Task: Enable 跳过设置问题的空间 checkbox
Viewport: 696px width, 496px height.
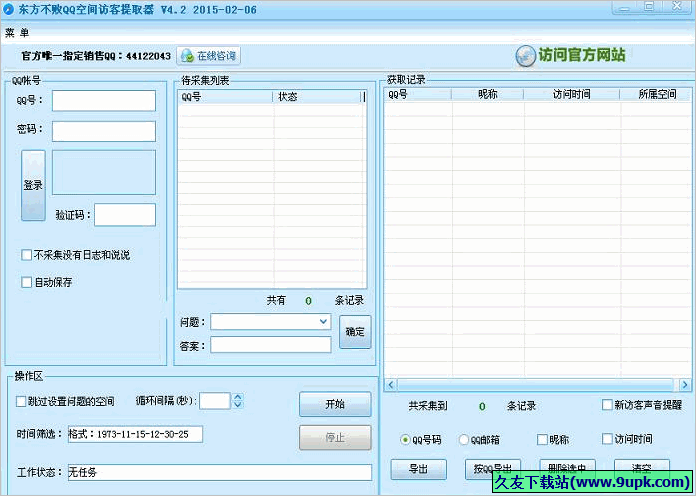Action: (x=21, y=401)
